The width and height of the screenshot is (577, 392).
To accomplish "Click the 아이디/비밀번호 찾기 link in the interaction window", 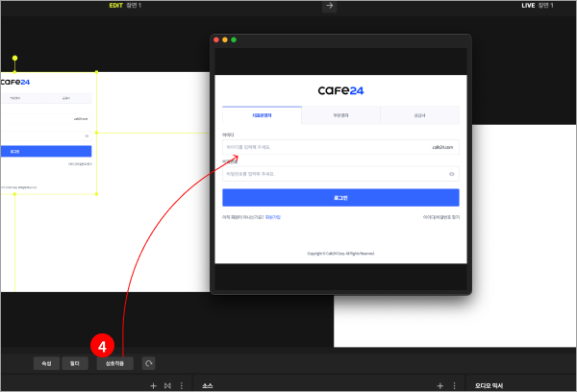I will click(441, 217).
